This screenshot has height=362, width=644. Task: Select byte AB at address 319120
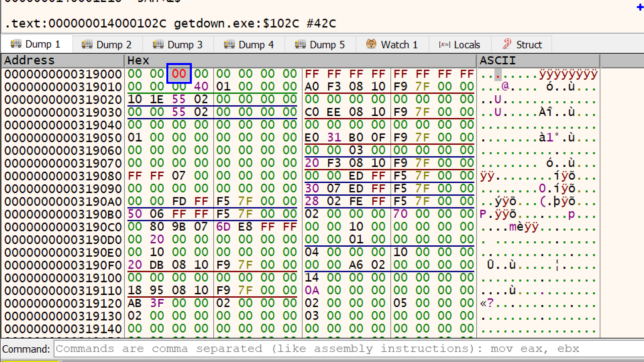coord(135,303)
